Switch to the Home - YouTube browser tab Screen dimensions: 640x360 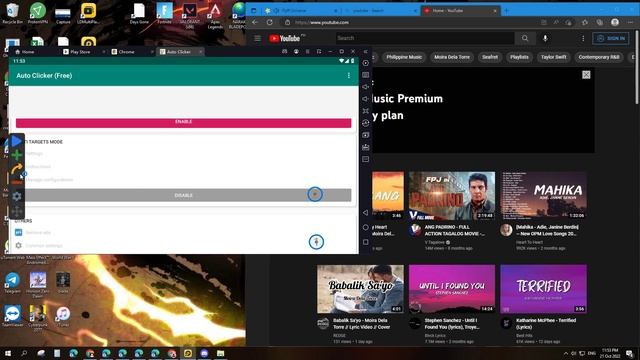tap(460, 11)
